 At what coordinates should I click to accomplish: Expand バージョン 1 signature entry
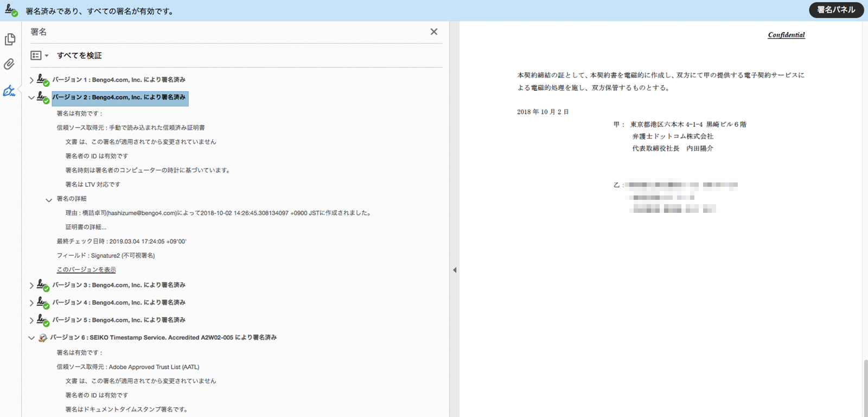31,80
